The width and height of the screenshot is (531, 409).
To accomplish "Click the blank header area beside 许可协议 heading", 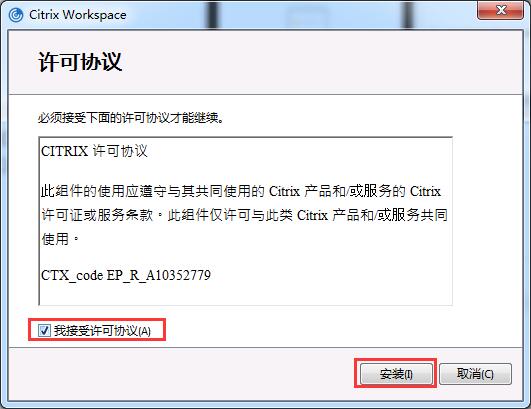I will coord(322,62).
